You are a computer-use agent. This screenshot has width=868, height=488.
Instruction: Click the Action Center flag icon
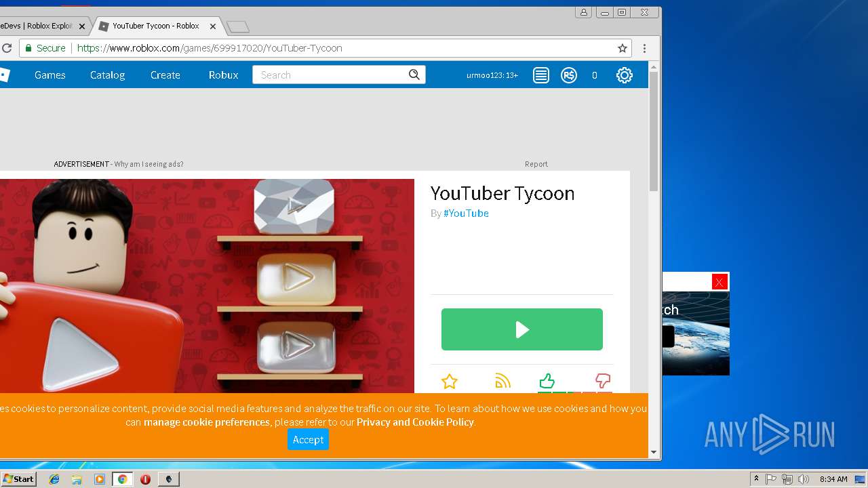click(x=771, y=479)
